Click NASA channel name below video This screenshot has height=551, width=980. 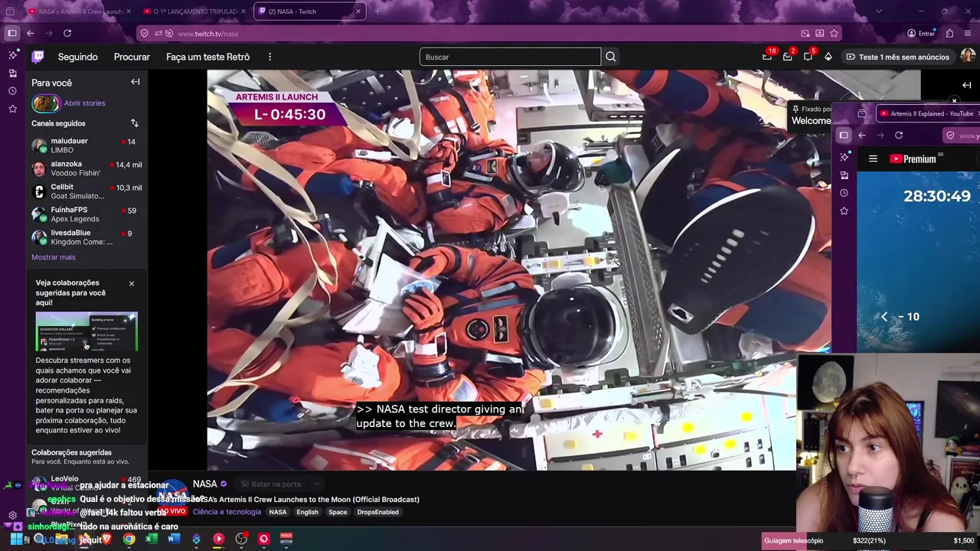pos(204,484)
